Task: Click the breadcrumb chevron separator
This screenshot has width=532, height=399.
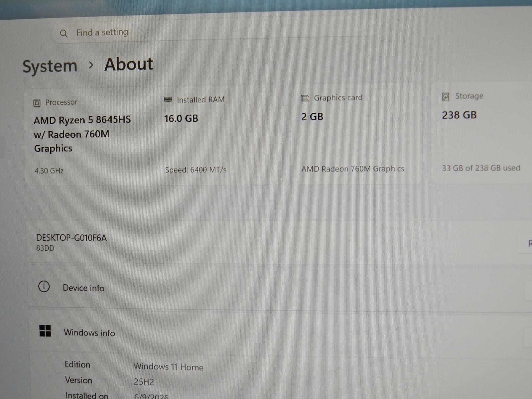Action: point(91,65)
